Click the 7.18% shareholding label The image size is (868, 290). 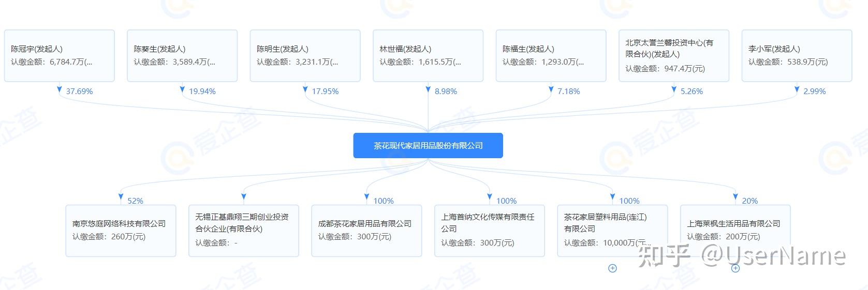pos(569,91)
